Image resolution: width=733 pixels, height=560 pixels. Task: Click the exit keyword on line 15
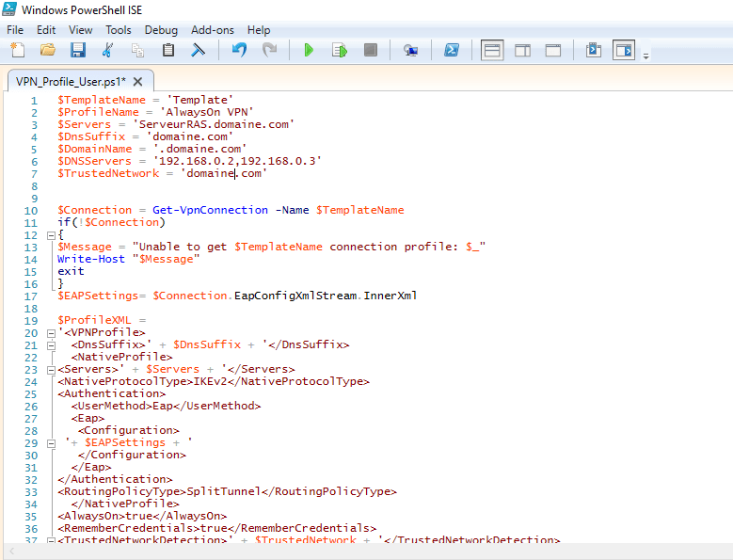(x=72, y=271)
